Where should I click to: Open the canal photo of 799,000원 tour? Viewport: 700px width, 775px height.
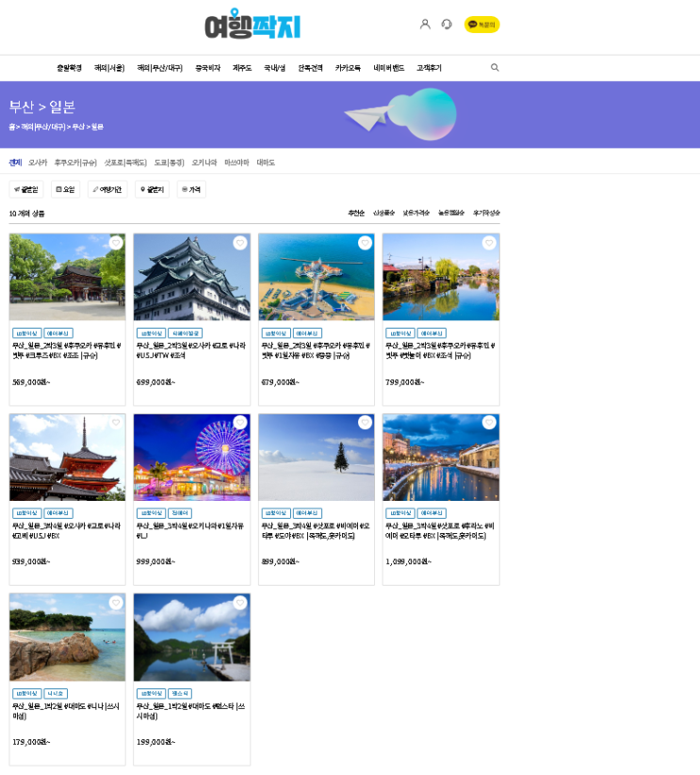(x=441, y=277)
